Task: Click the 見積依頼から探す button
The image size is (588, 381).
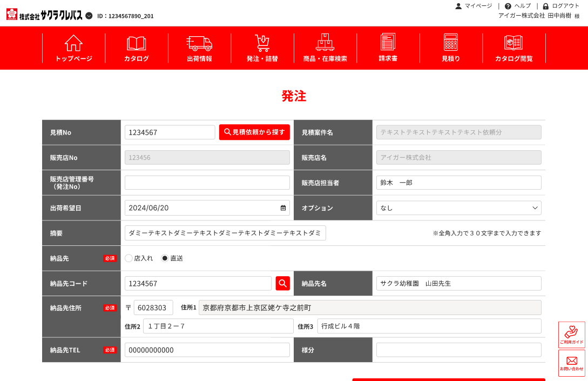Action: coord(254,132)
